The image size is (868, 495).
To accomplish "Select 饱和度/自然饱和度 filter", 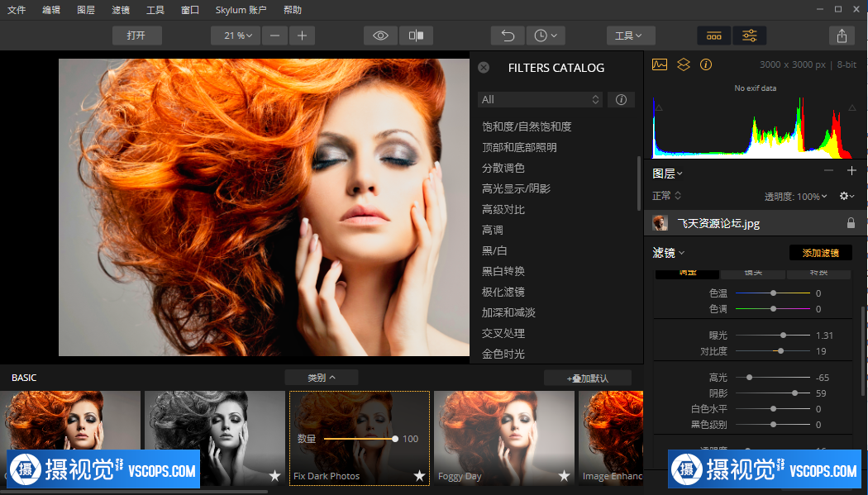I will [527, 126].
